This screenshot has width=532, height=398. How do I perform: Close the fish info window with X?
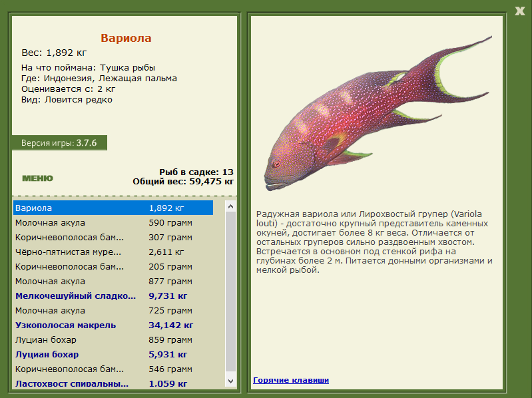pos(519,11)
